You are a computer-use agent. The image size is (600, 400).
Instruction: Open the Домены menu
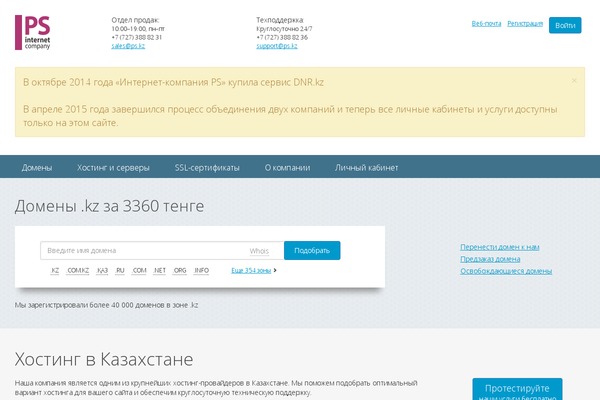tap(37, 168)
